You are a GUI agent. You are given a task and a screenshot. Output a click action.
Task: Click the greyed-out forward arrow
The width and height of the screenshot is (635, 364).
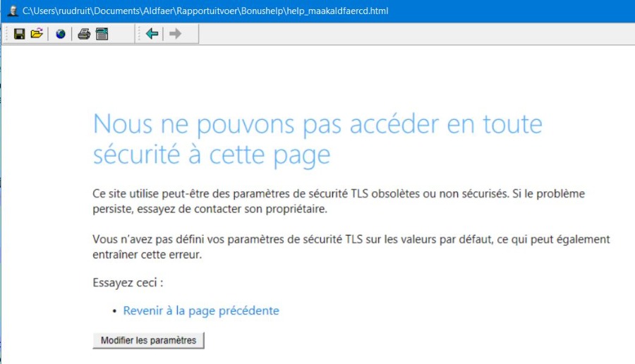point(175,34)
